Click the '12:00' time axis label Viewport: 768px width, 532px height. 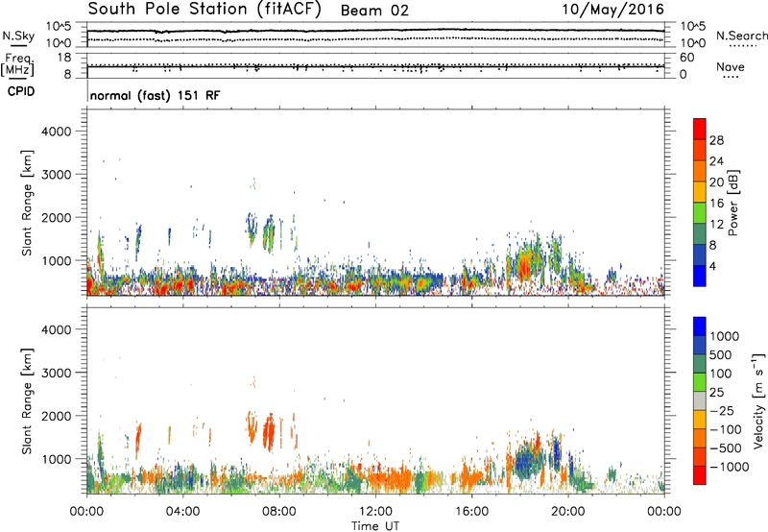point(375,512)
